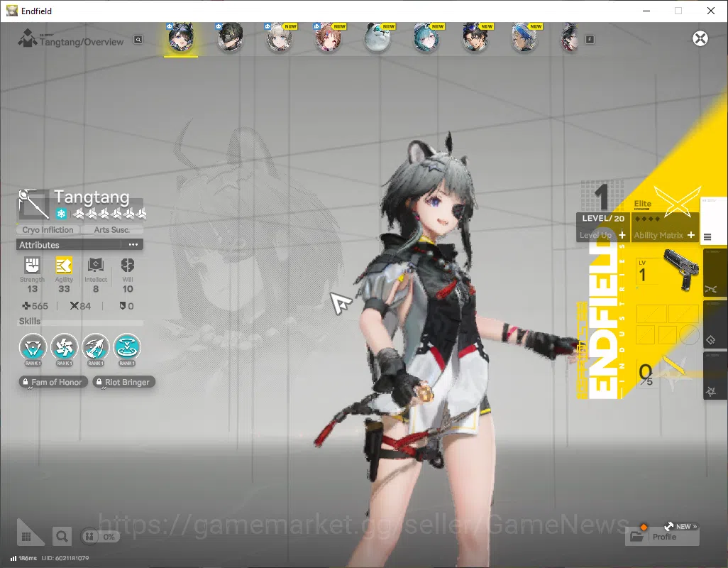728x568 pixels.
Task: Open the third skill with arrow icon
Action: pos(96,347)
